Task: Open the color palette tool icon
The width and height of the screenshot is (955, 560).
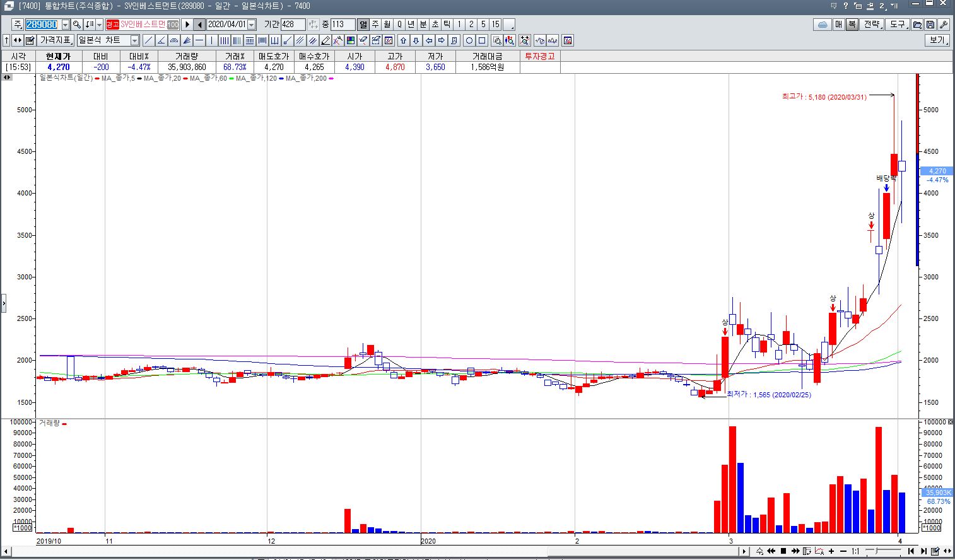Action: (x=351, y=40)
